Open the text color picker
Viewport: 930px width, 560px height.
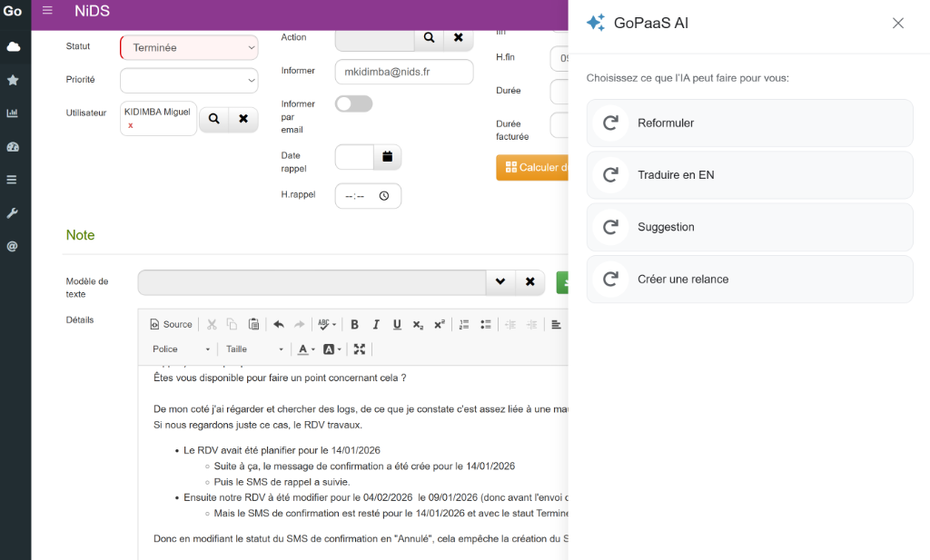[307, 349]
